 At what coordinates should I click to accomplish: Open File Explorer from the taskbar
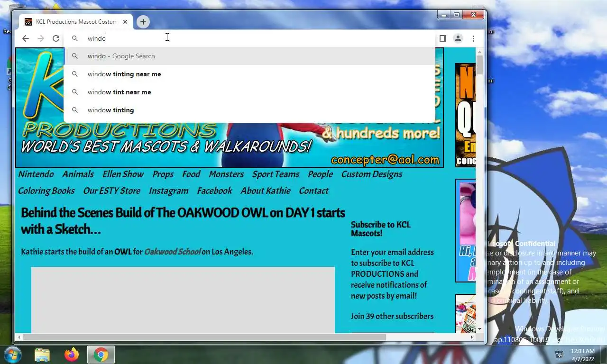point(42,355)
